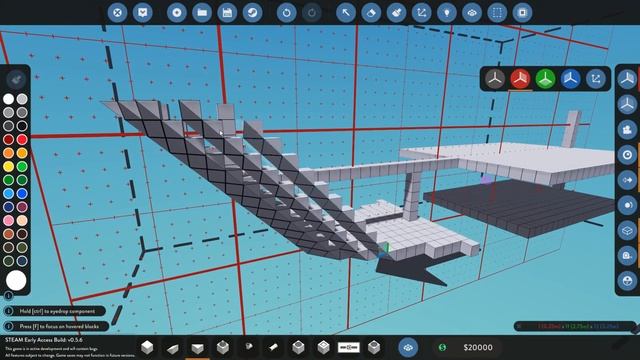Create a new vehicle with the plus icon

[x=177, y=13]
